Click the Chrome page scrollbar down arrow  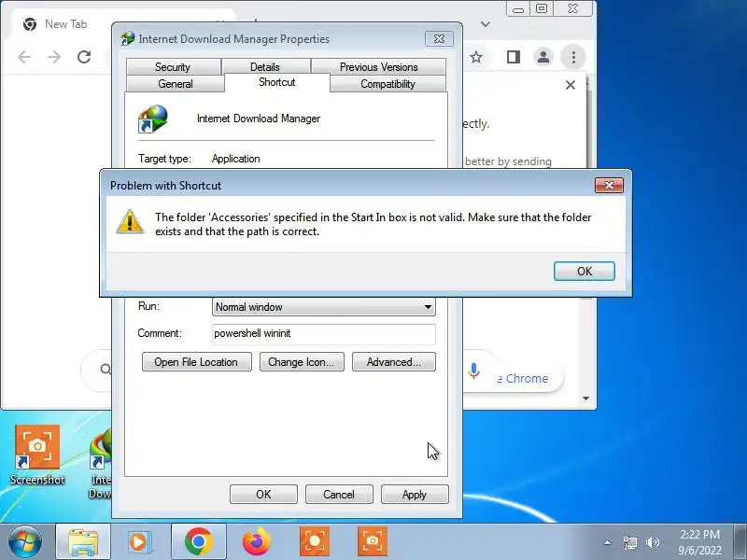tap(586, 399)
